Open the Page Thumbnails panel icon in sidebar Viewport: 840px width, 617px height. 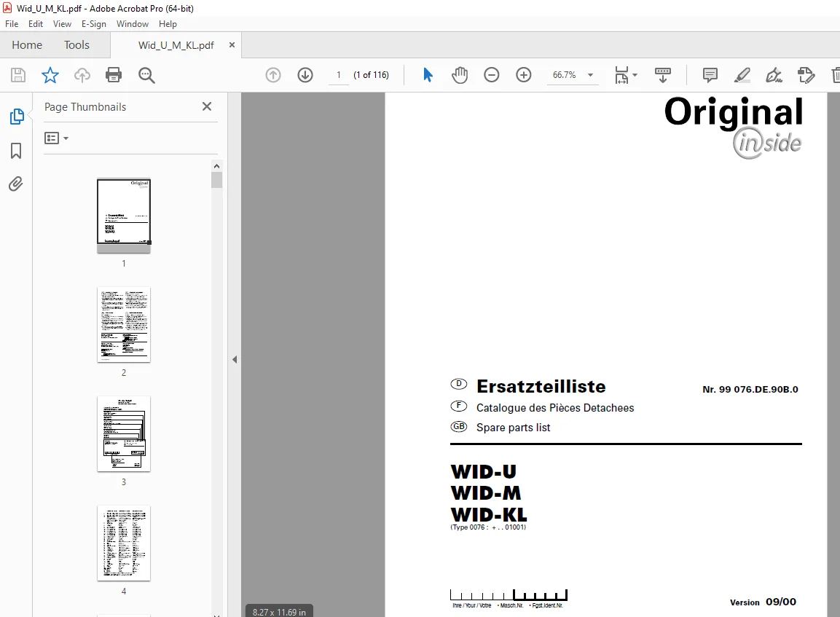point(17,117)
